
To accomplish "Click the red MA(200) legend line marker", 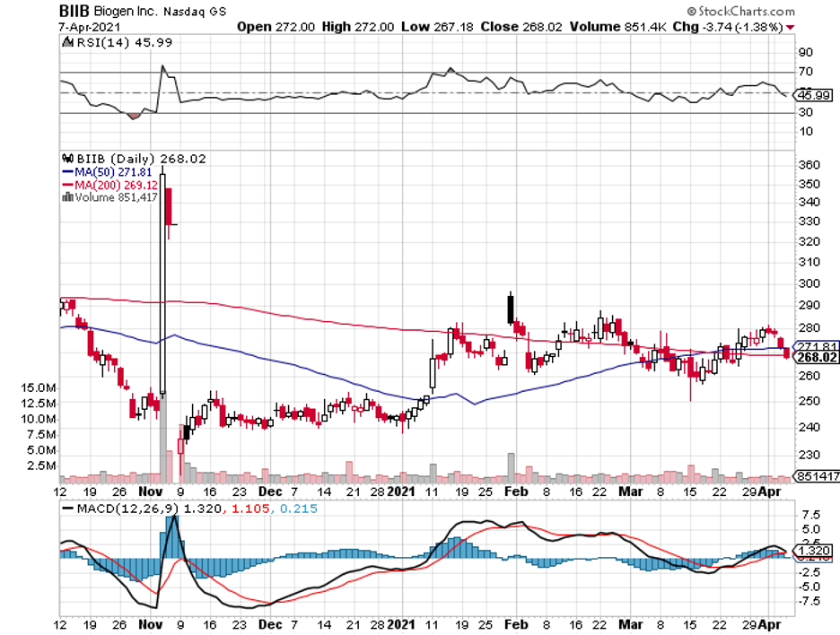I will (x=66, y=184).
